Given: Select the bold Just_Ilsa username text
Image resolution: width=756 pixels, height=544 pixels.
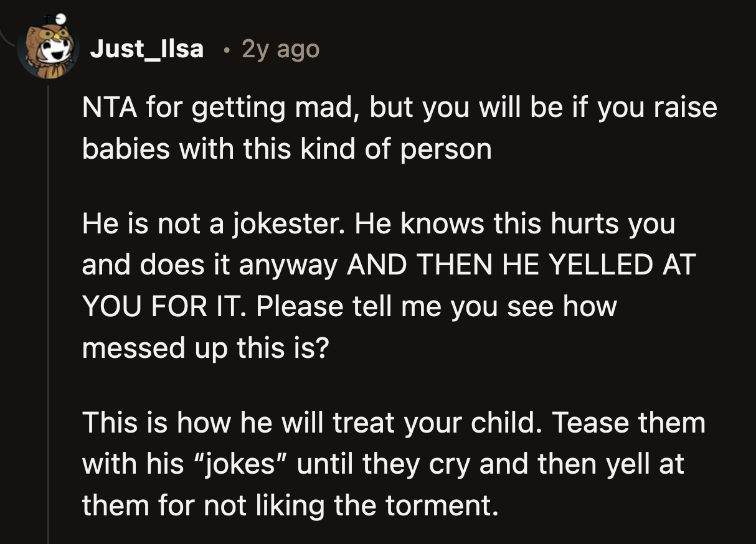Looking at the screenshot, I should 148,49.
